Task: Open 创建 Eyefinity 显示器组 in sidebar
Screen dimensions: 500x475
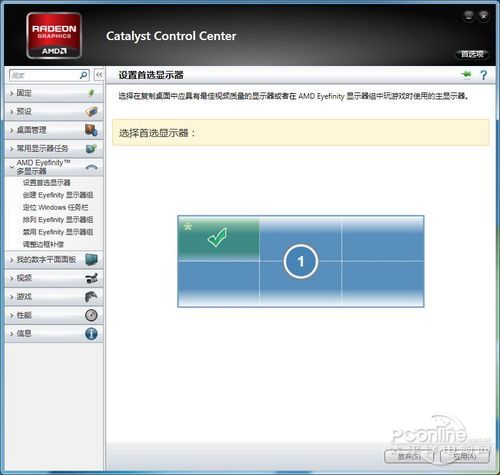Action: click(58, 195)
